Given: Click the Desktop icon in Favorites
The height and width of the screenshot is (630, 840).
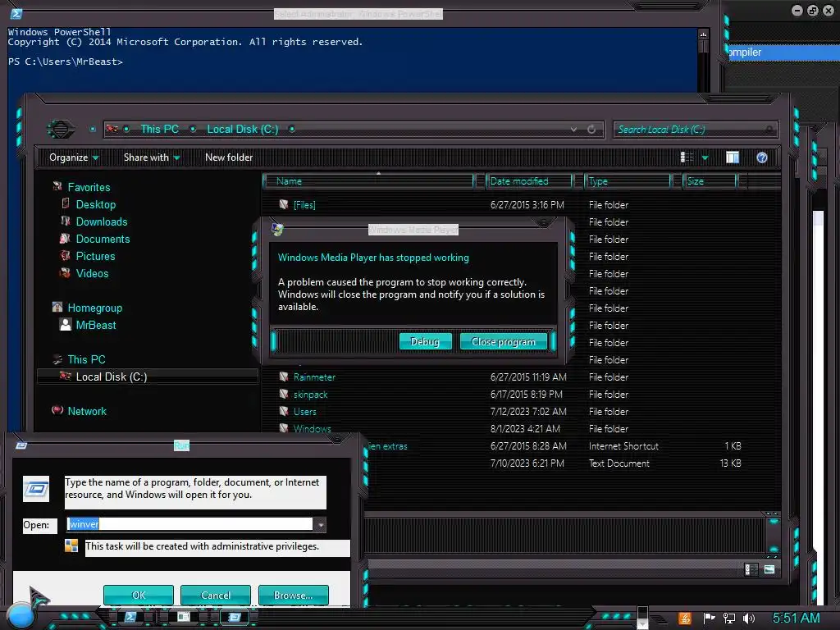Looking at the screenshot, I should coord(66,203).
